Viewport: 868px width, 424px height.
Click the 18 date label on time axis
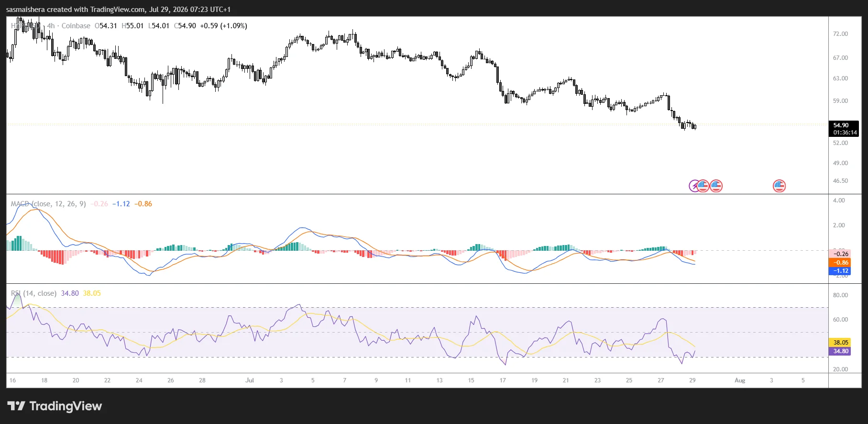(x=44, y=380)
